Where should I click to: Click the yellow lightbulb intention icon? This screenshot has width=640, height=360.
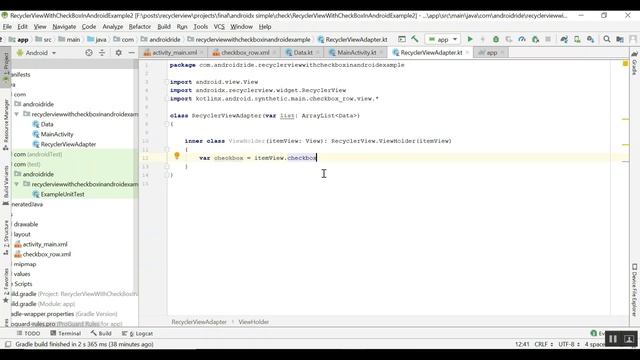177,156
